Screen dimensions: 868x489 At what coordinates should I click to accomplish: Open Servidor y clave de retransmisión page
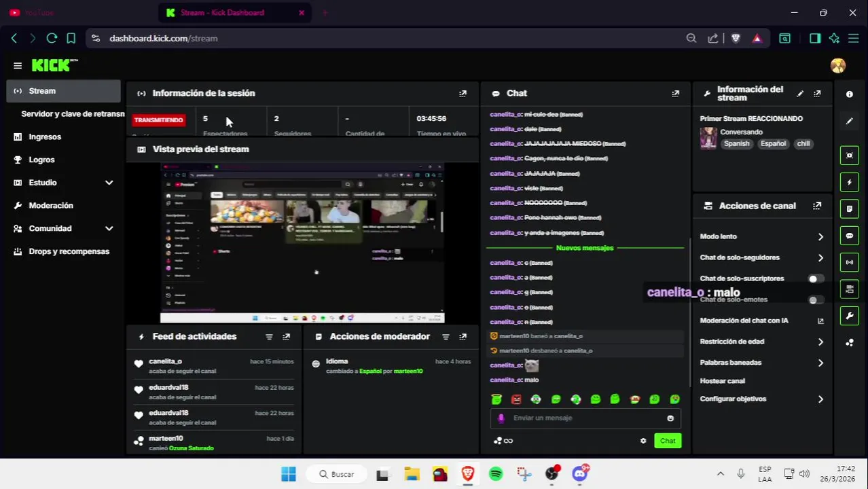pos(73,114)
